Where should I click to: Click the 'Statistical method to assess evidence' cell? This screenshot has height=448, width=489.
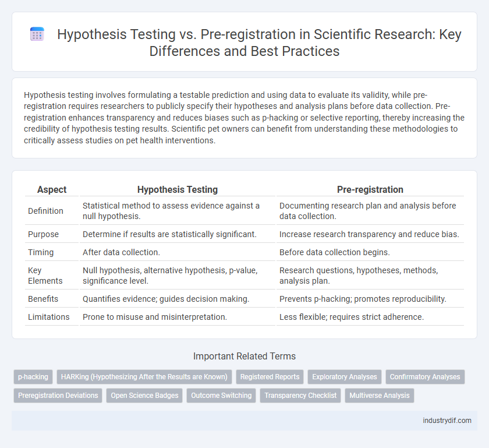(x=178, y=211)
